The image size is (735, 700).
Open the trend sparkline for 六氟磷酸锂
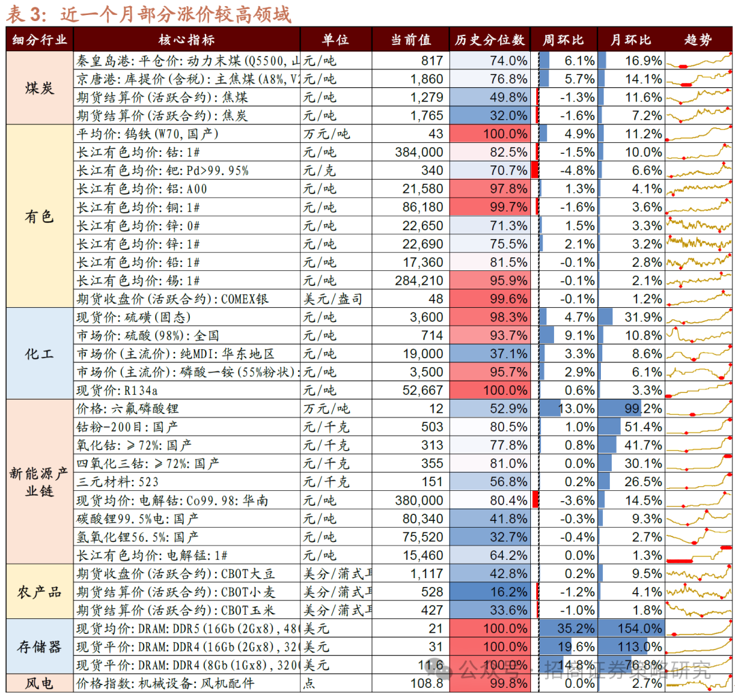tap(698, 409)
